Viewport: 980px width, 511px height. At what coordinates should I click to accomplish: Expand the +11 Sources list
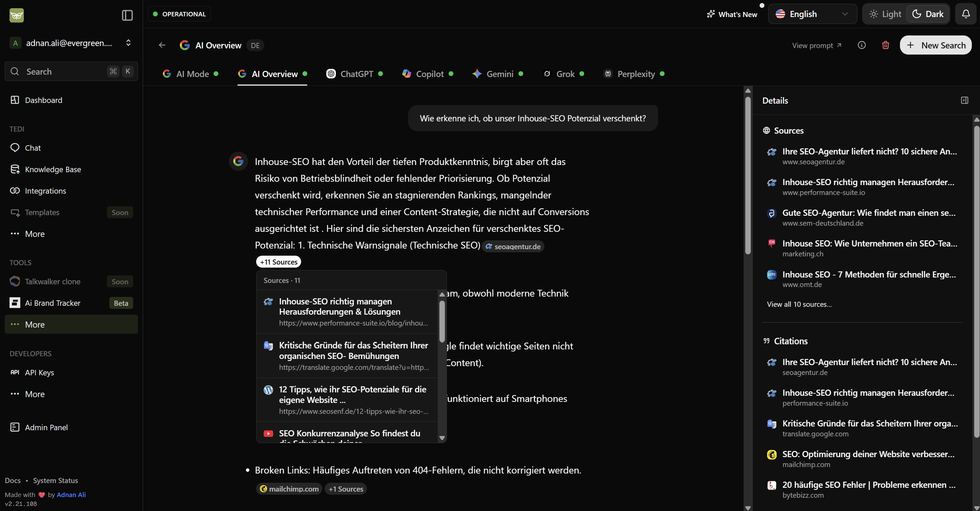[278, 261]
